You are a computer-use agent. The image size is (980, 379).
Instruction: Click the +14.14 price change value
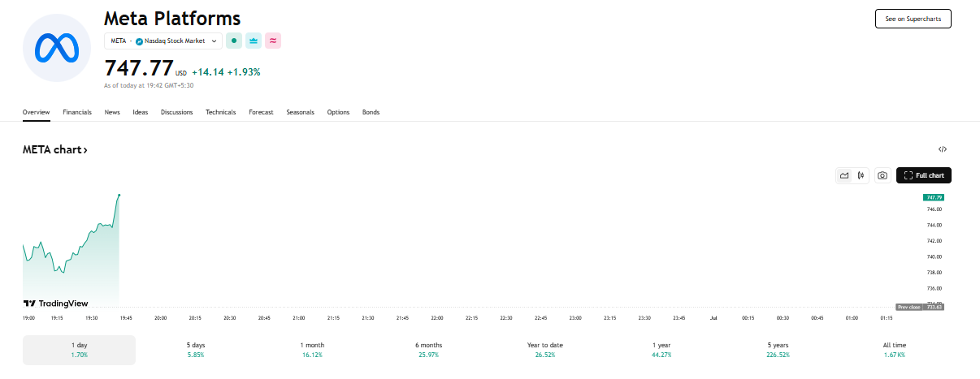207,72
